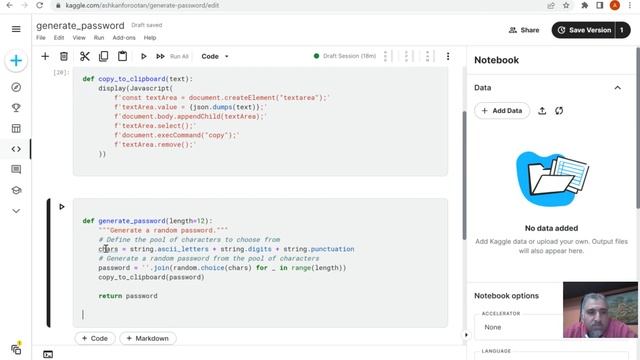640x360 pixels.
Task: Collapse the Data section chevron
Action: pos(618,88)
